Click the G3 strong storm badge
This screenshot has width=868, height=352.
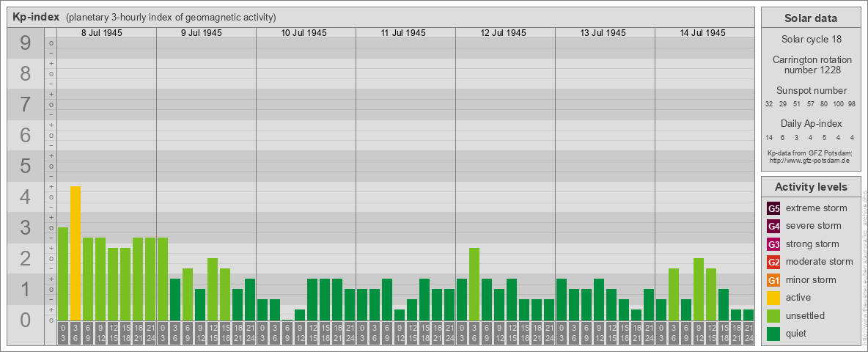click(773, 244)
